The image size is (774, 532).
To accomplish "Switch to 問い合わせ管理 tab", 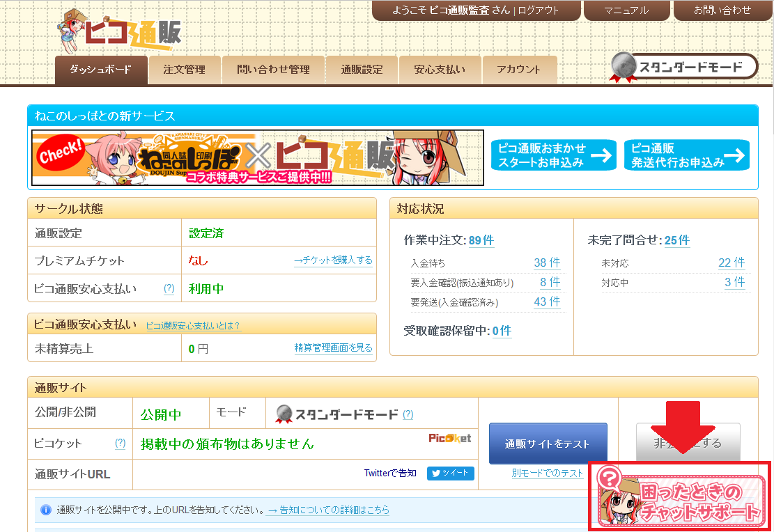I will point(273,70).
